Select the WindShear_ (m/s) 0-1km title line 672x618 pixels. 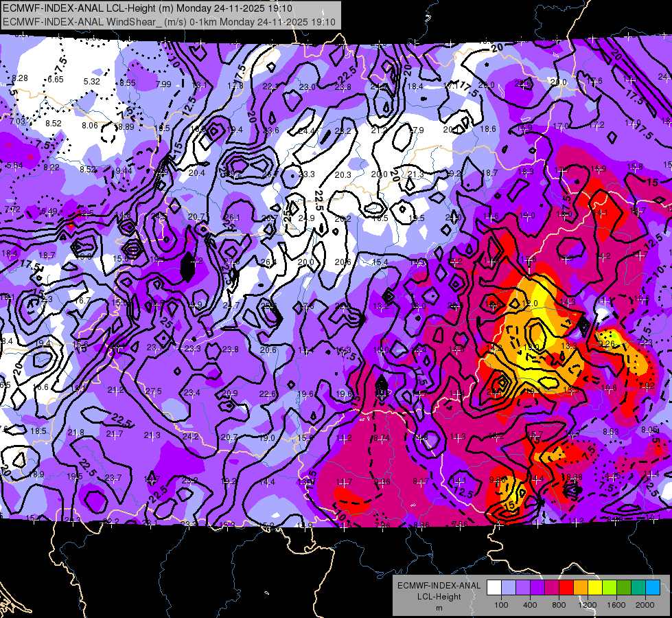click(170, 22)
